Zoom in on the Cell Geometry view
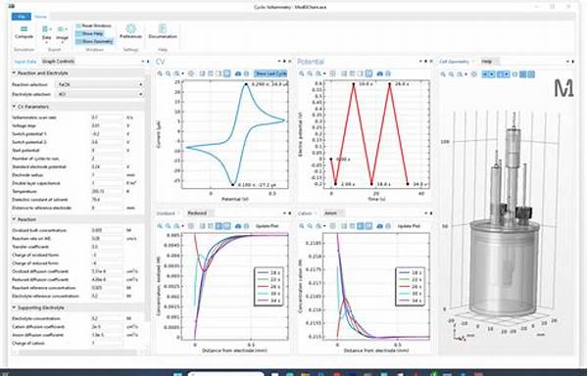588x376 pixels. pos(443,74)
